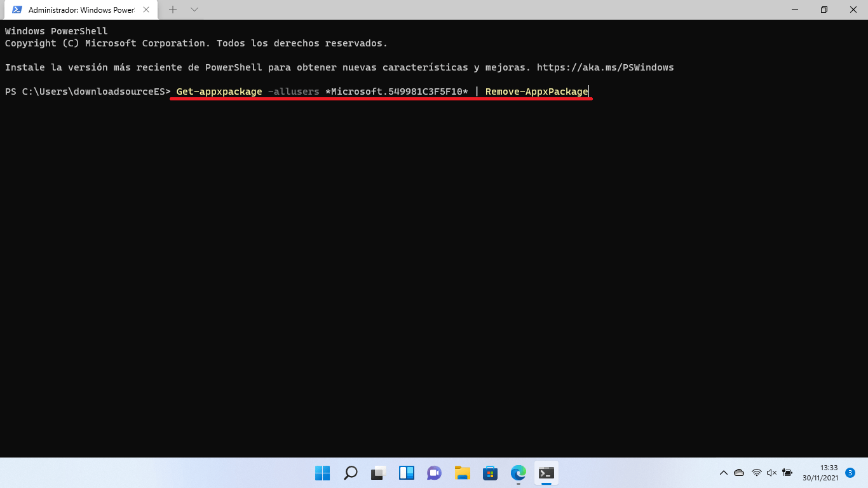The width and height of the screenshot is (868, 488).
Task: Click the Windows PowerShell header line
Action: [x=57, y=31]
